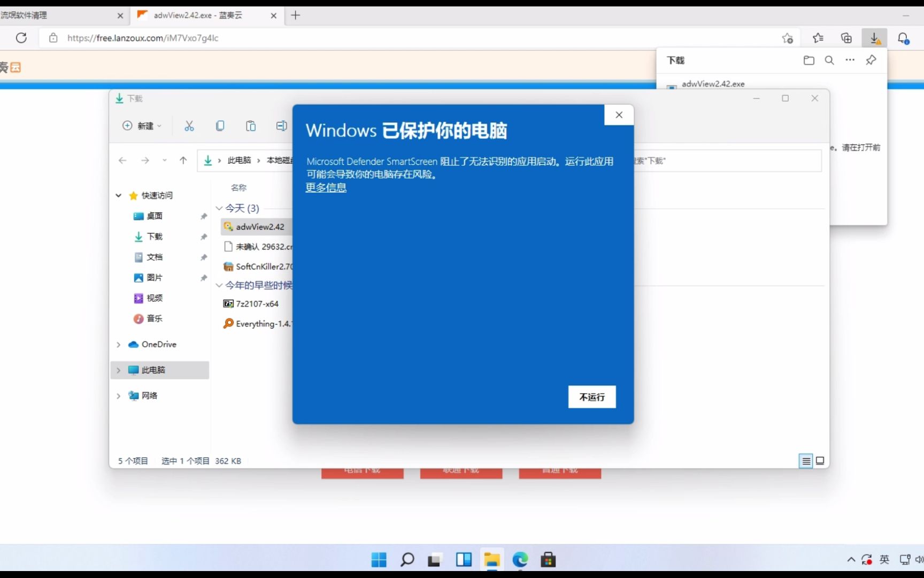The height and width of the screenshot is (578, 924).
Task: Select 图片 in the navigation pane
Action: [x=155, y=277]
